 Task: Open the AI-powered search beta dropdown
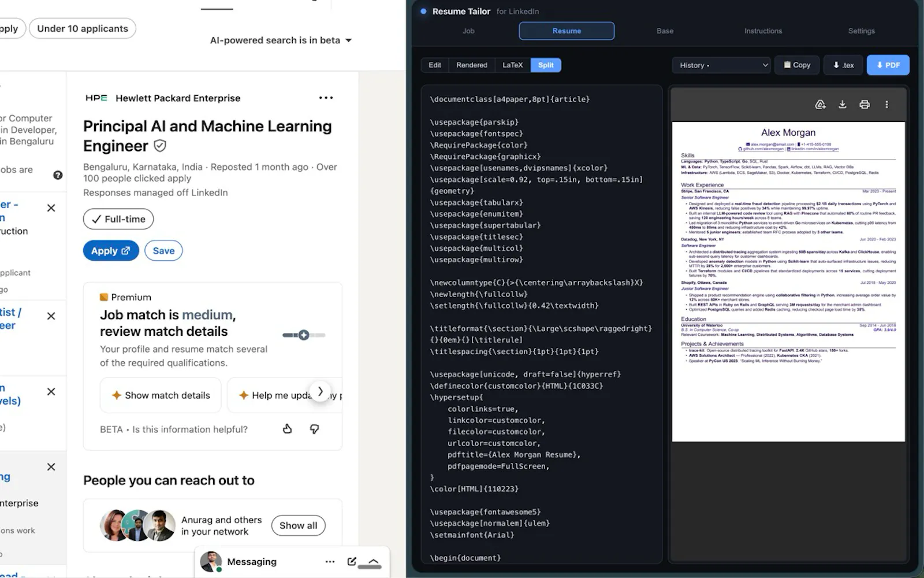coord(281,40)
